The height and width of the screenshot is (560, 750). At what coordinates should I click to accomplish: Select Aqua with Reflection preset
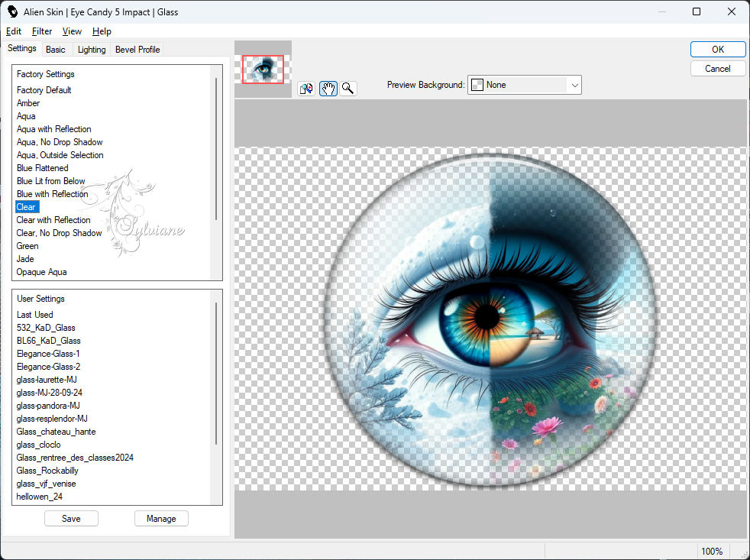53,129
